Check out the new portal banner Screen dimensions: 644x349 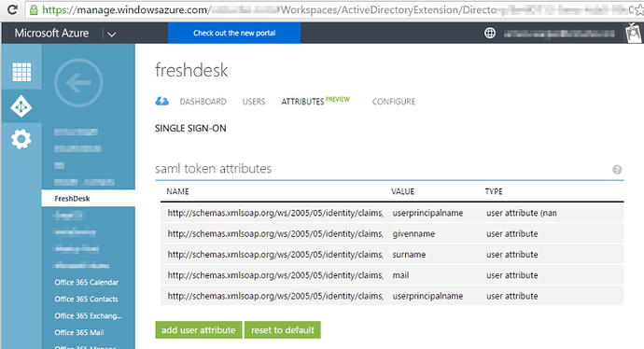pos(234,33)
